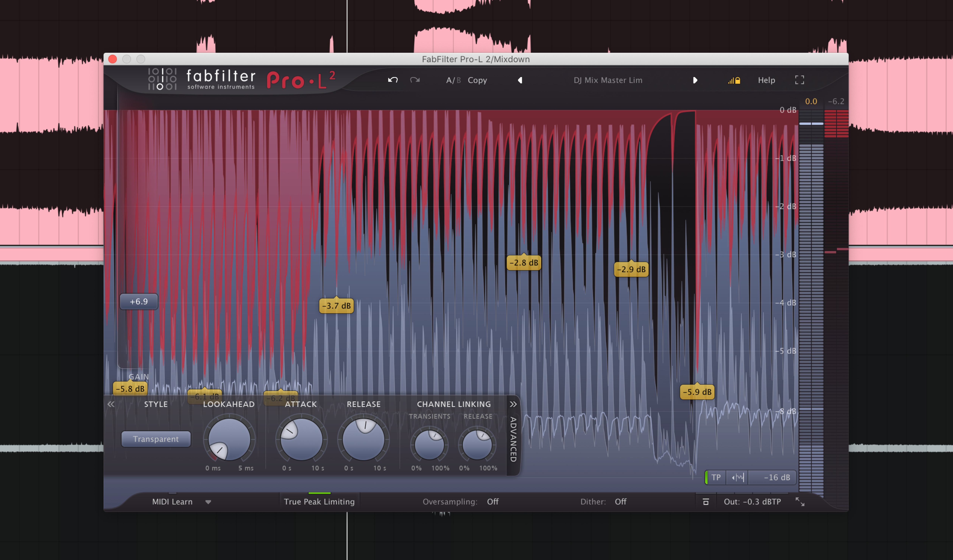
Task: Click the compact mode icon near Out
Action: 705,502
